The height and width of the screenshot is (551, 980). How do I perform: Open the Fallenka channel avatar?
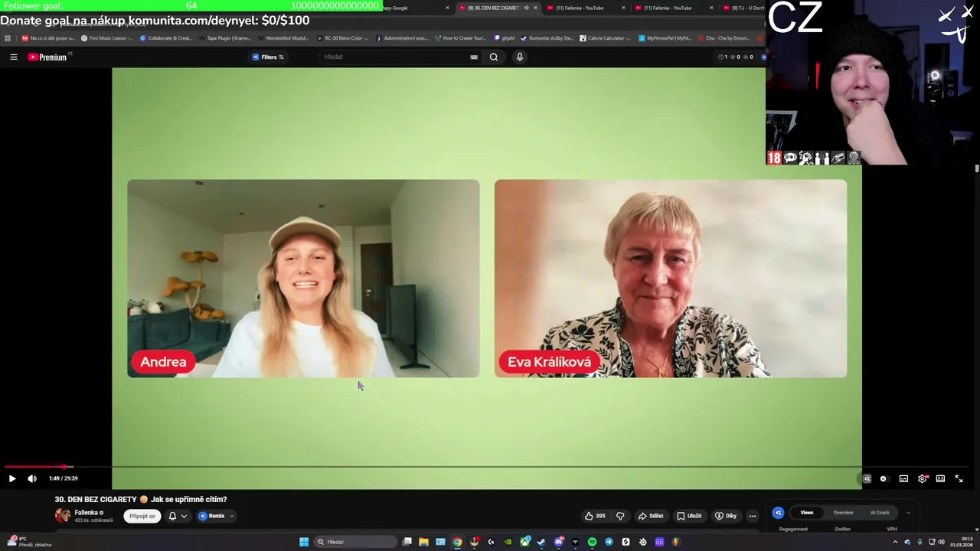(63, 516)
